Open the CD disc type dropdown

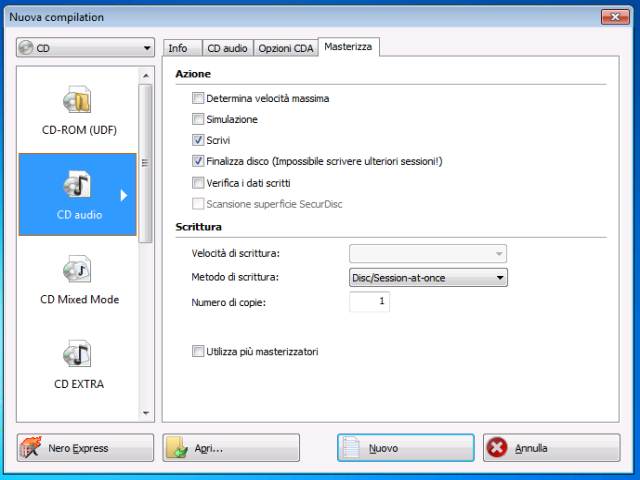coord(85,47)
